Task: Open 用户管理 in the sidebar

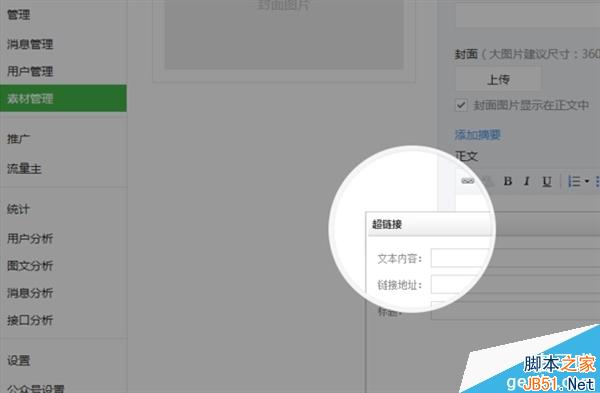Action: 30,71
